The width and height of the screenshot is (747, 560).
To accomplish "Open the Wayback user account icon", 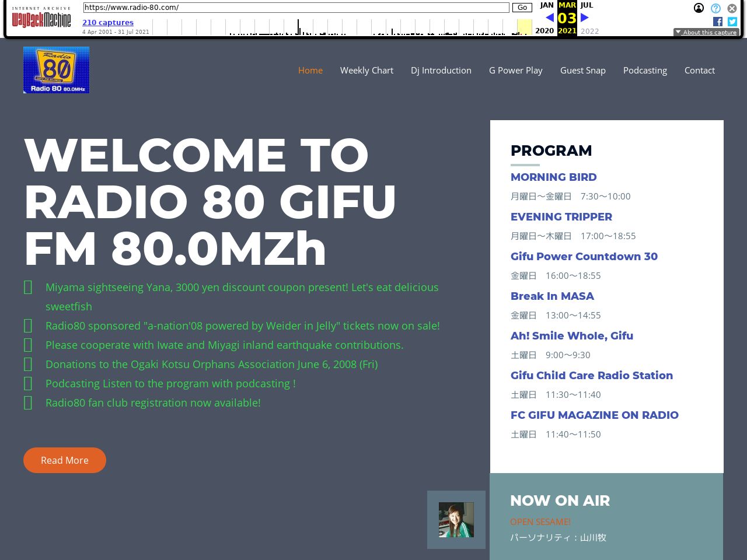I will (x=699, y=8).
